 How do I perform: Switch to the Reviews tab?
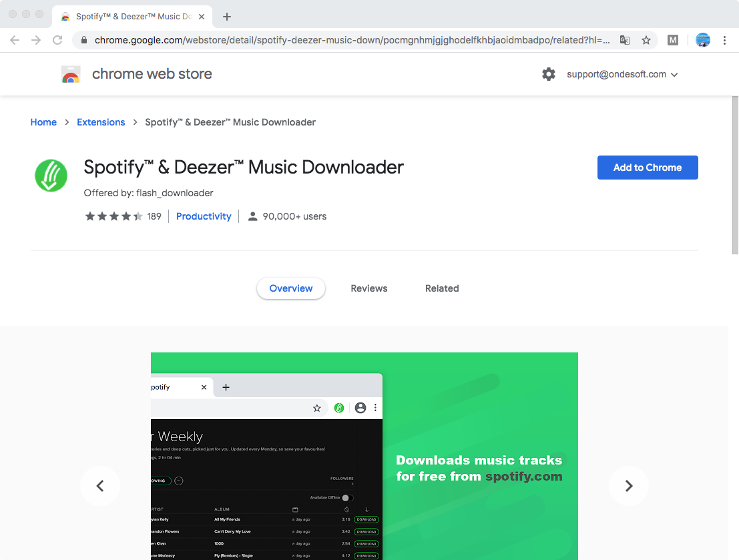coord(369,288)
